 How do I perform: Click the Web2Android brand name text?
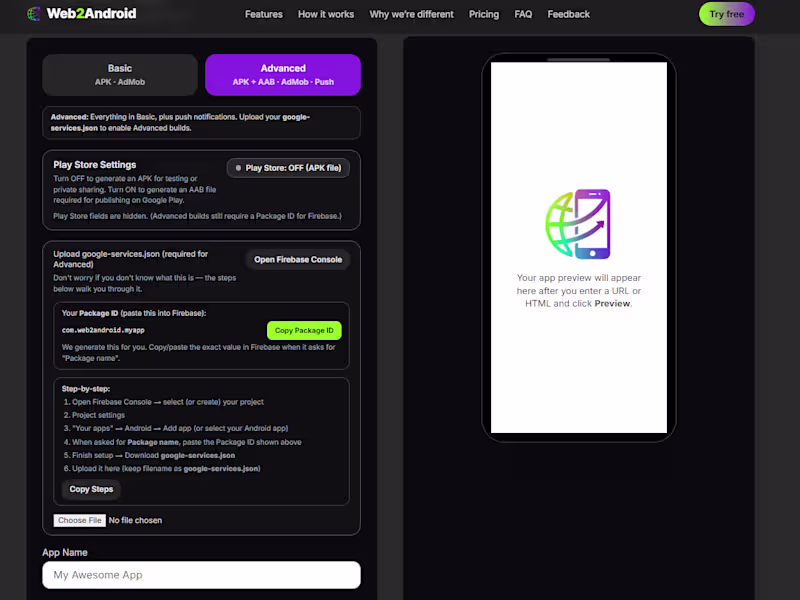pyautogui.click(x=91, y=14)
